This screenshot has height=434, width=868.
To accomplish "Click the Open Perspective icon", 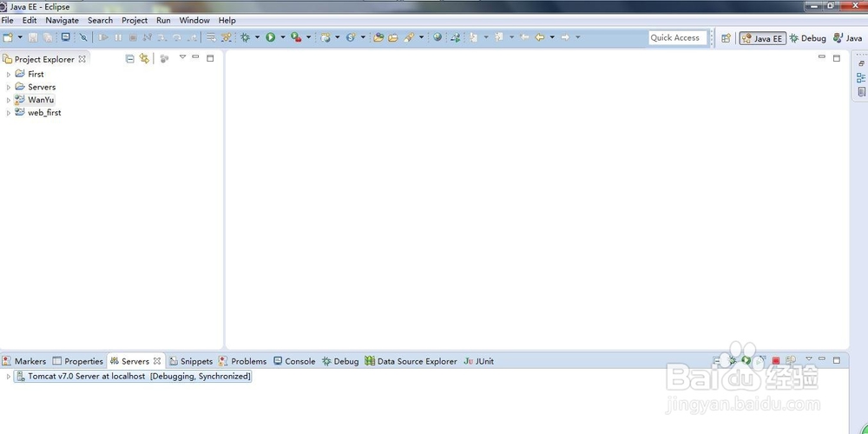I will pos(726,38).
